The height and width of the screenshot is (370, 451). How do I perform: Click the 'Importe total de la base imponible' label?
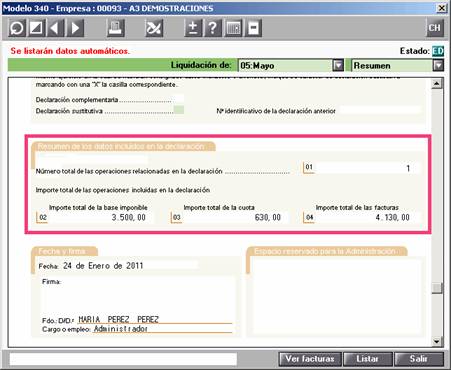pos(98,207)
